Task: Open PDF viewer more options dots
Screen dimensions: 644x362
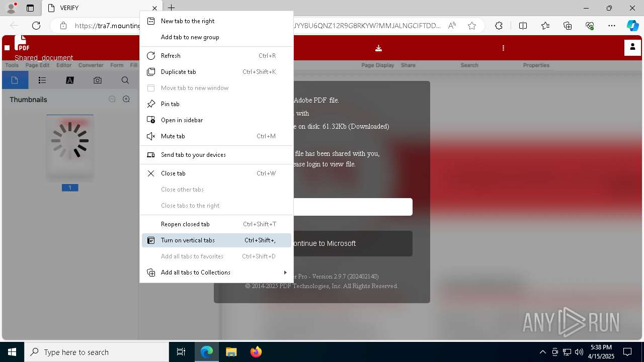Action: coord(503,48)
